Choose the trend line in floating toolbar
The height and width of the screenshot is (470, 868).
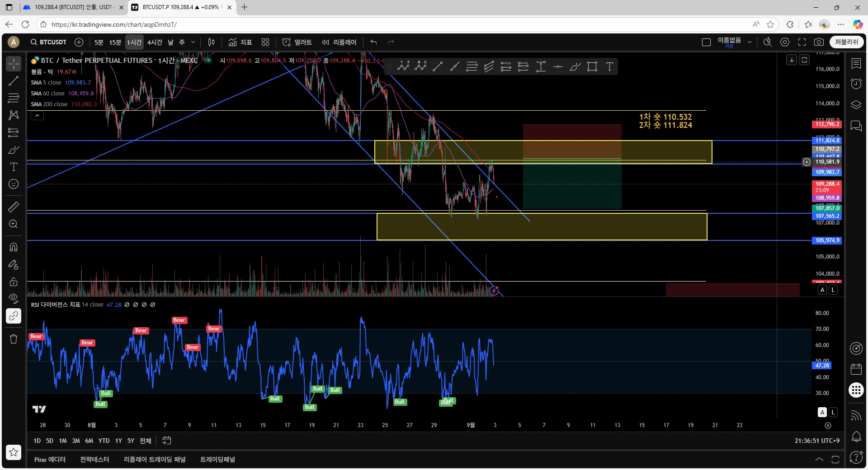tap(438, 66)
